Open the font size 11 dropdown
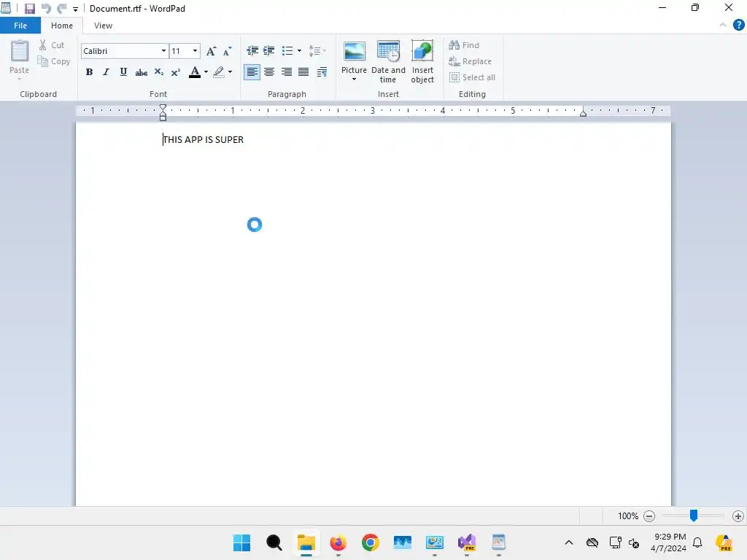The height and width of the screenshot is (560, 747). (x=195, y=51)
